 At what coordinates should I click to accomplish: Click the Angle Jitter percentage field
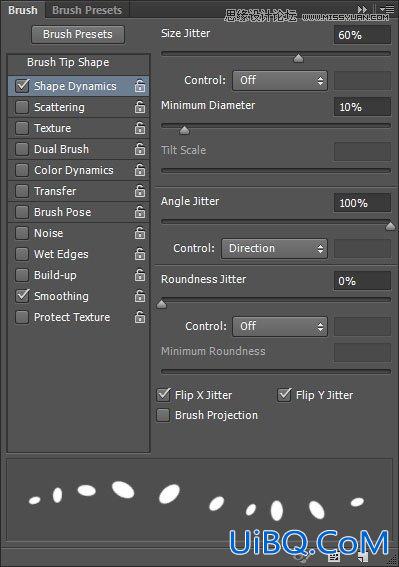click(x=362, y=203)
